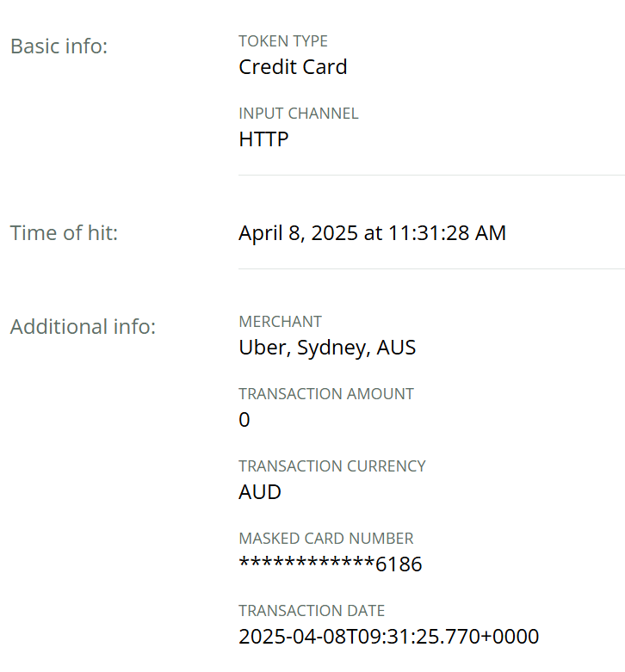This screenshot has width=625, height=672.
Task: Select the HTTP input channel value
Action: pyautogui.click(x=263, y=139)
